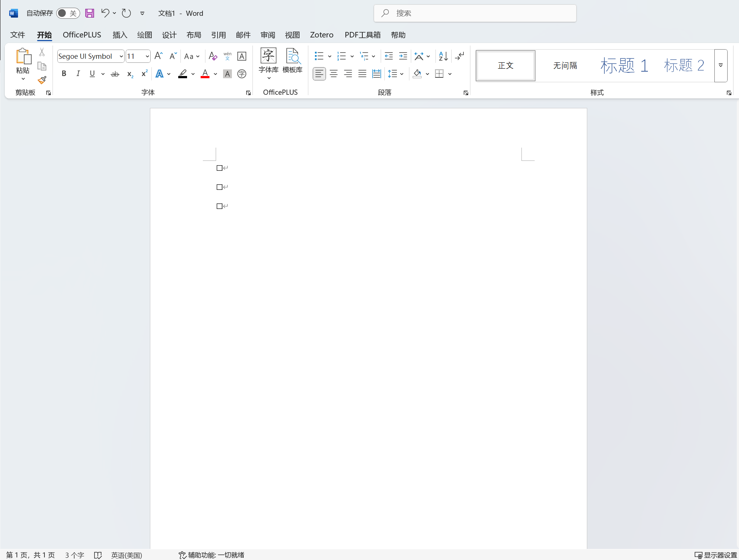Image resolution: width=739 pixels, height=560 pixels.
Task: Toggle the 自动保存 AutoSave switch
Action: [68, 13]
